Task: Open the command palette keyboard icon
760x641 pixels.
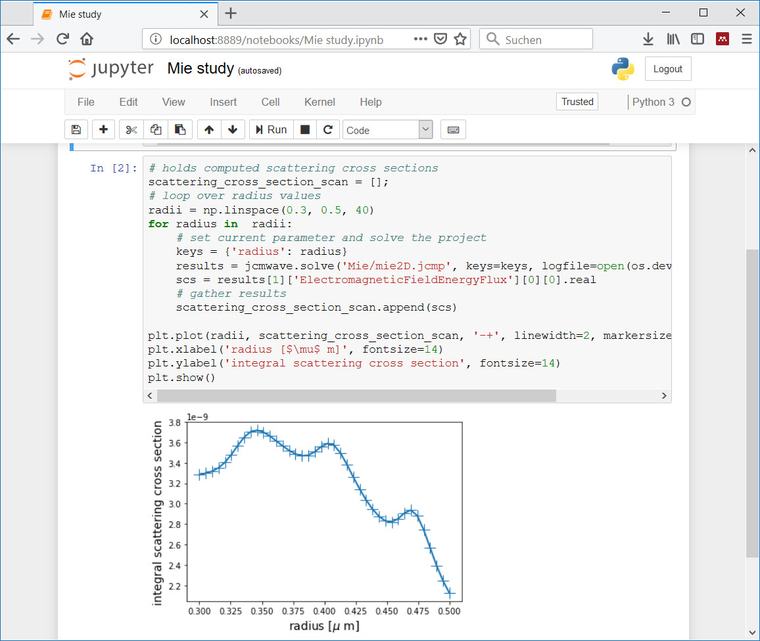Action: (x=453, y=129)
